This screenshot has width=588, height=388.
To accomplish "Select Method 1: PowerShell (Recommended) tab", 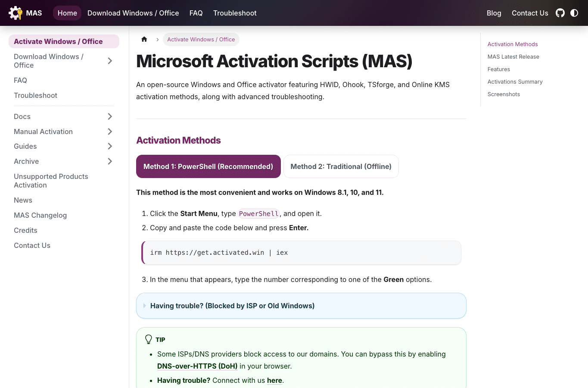I will 208,166.
